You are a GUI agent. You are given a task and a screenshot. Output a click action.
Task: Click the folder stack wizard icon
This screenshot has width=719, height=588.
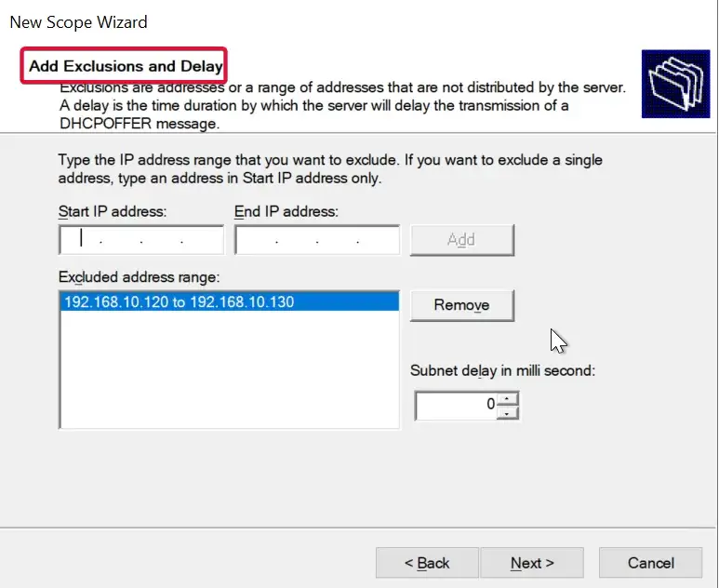tap(675, 84)
